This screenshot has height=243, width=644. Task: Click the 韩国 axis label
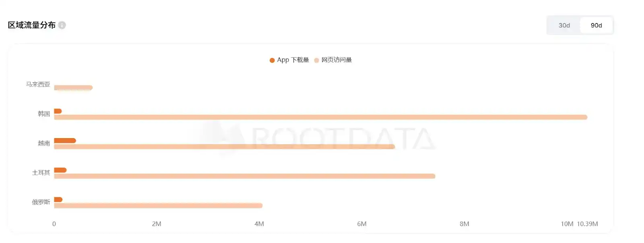point(44,114)
